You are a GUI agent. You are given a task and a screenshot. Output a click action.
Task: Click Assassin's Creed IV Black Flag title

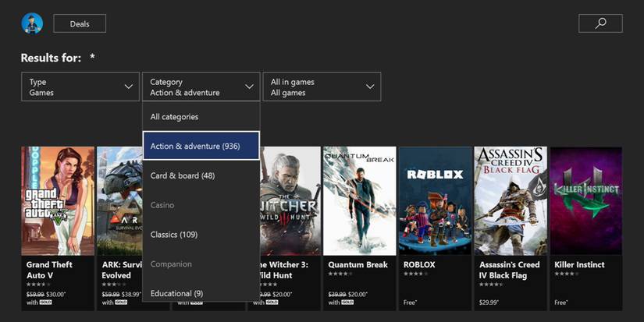tap(509, 270)
